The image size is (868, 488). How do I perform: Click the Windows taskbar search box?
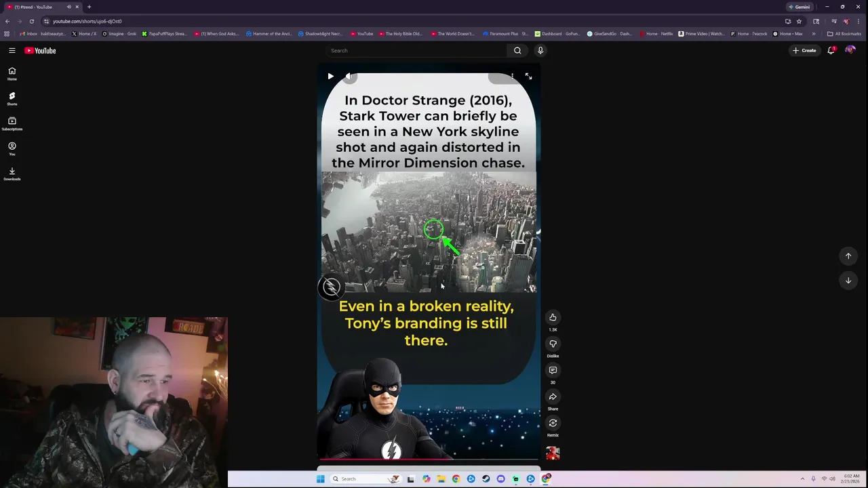pos(366,479)
